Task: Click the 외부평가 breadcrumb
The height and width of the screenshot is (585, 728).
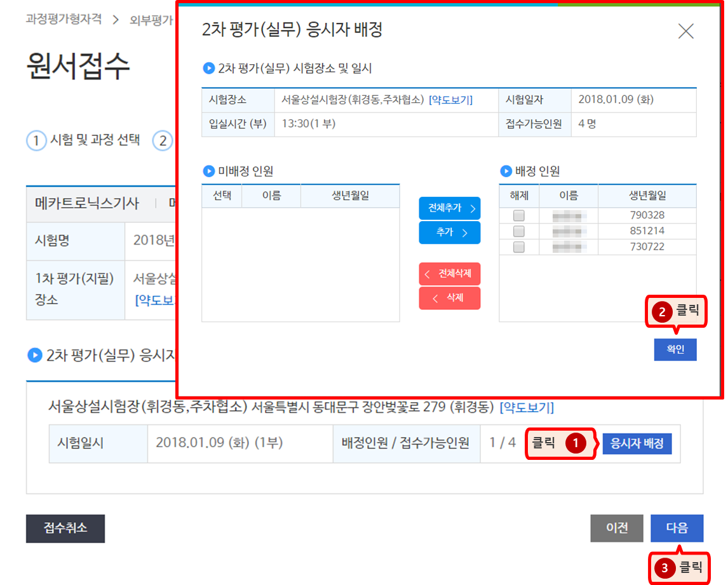Action: click(151, 20)
